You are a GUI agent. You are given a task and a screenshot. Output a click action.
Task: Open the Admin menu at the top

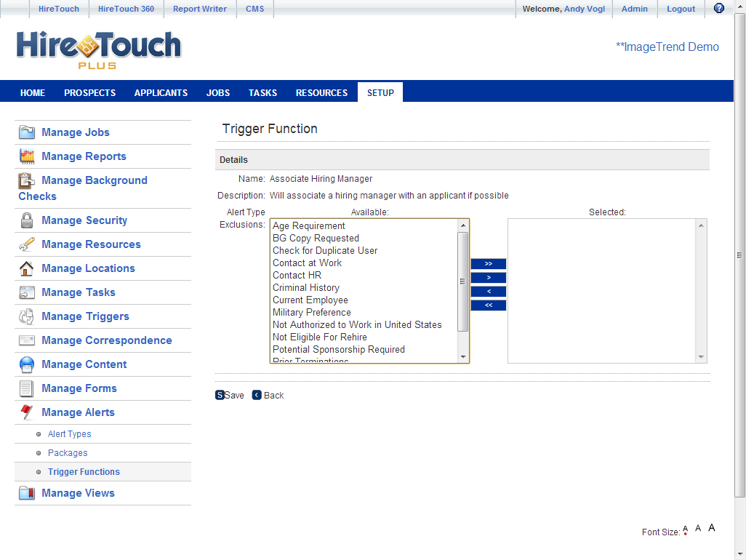pyautogui.click(x=634, y=8)
